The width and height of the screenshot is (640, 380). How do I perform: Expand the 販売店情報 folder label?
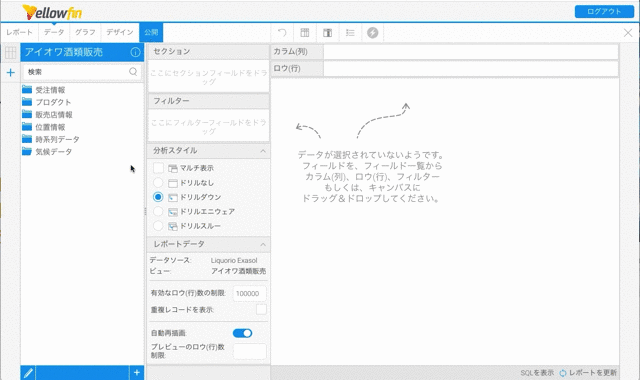54,115
